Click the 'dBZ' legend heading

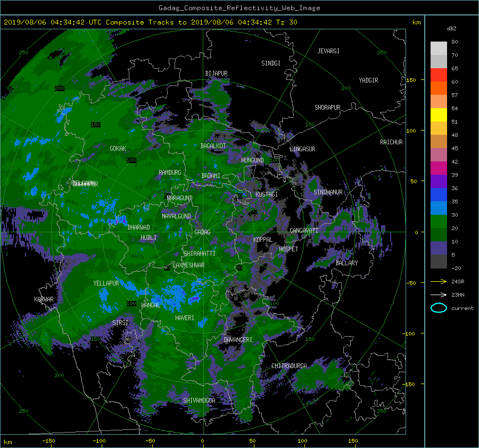pyautogui.click(x=451, y=28)
